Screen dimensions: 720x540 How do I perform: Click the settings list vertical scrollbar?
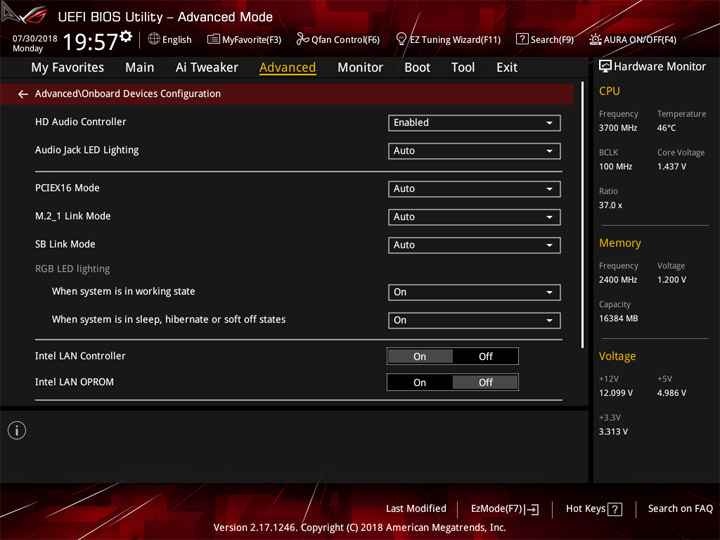pyautogui.click(x=582, y=215)
